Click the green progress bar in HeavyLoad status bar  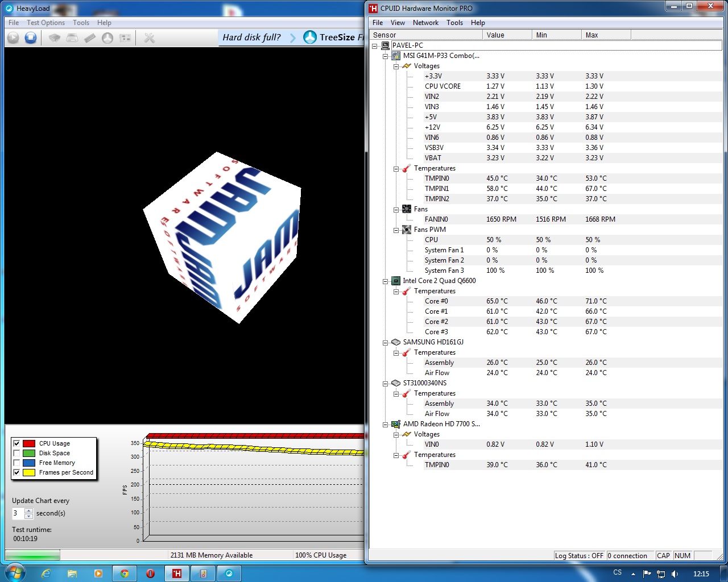(x=32, y=555)
